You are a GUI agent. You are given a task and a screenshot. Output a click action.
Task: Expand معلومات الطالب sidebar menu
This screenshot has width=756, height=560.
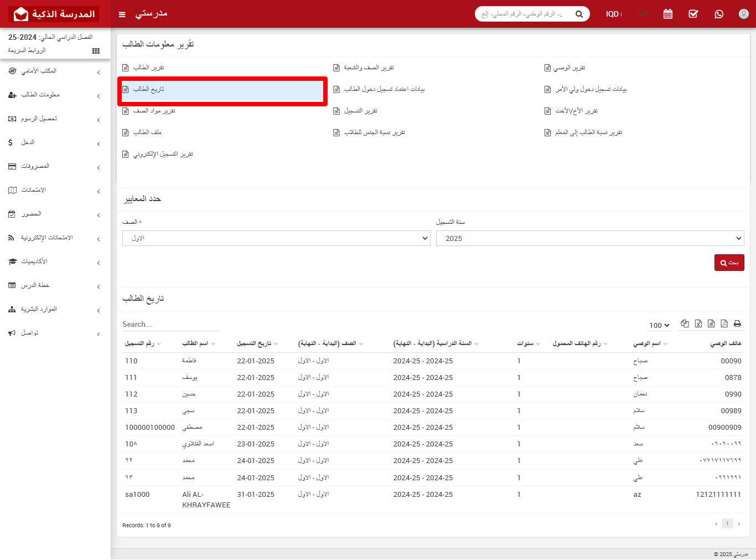[54, 95]
